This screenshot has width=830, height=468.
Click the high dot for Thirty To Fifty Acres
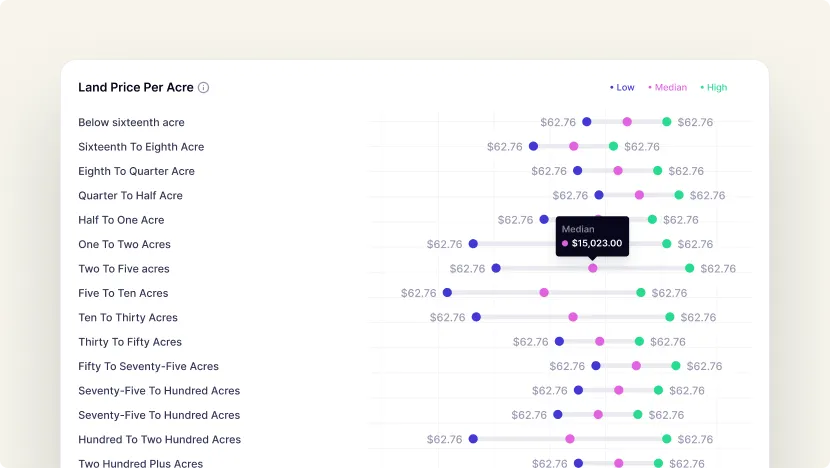[x=639, y=342]
